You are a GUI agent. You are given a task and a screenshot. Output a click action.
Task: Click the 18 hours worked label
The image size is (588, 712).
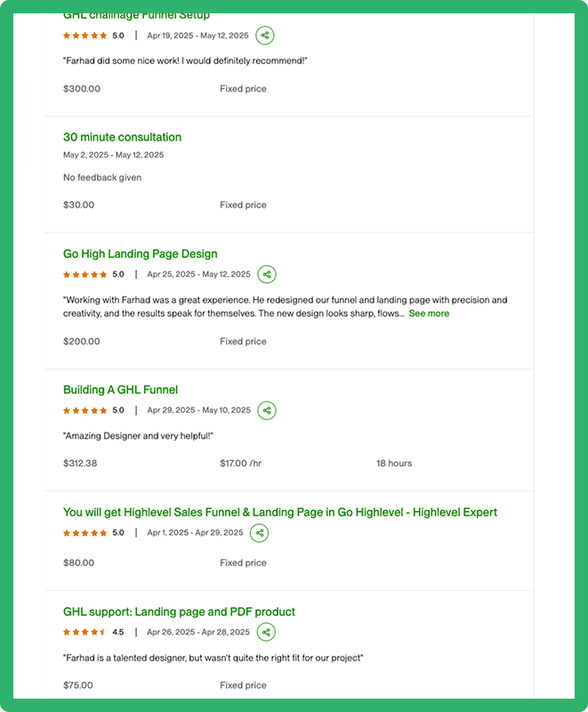coord(394,464)
